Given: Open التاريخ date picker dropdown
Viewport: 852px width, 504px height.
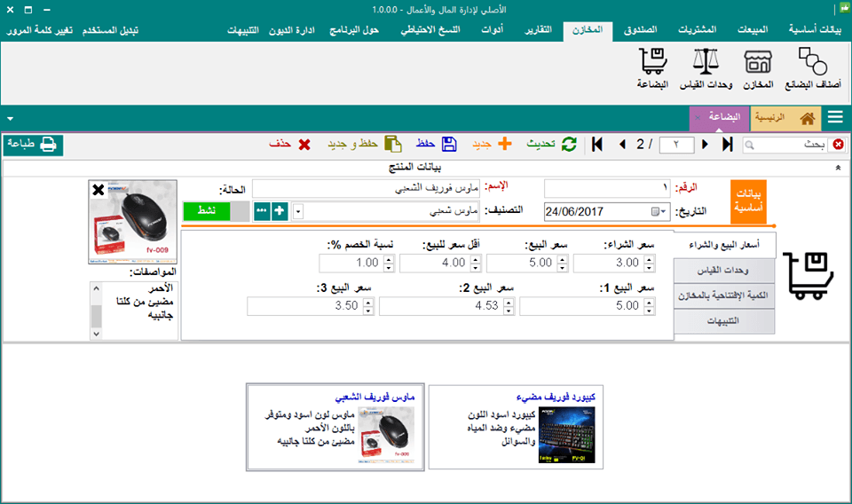Looking at the screenshot, I should (x=659, y=211).
